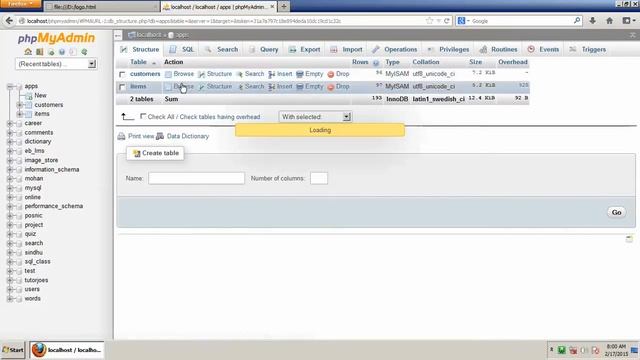Viewport: 640px width, 360px height.
Task: Click the taskbar clock
Action: pyautogui.click(x=616, y=350)
